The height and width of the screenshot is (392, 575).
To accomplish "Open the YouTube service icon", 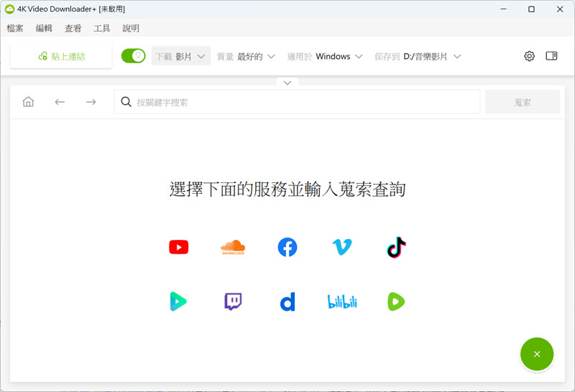I will [178, 247].
